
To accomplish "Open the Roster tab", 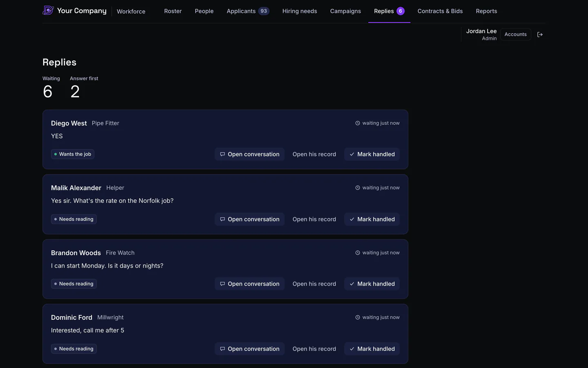I will coord(173,11).
